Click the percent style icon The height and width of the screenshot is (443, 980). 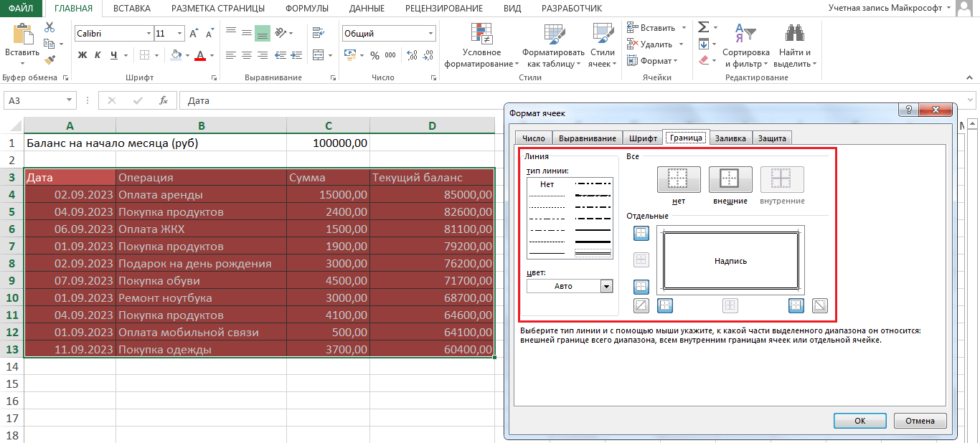click(x=374, y=55)
